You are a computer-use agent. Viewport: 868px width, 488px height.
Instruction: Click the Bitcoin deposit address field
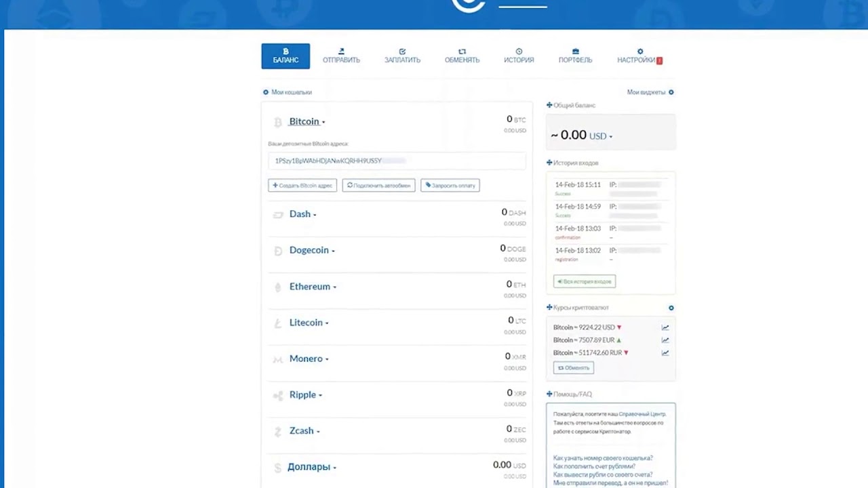click(x=397, y=161)
